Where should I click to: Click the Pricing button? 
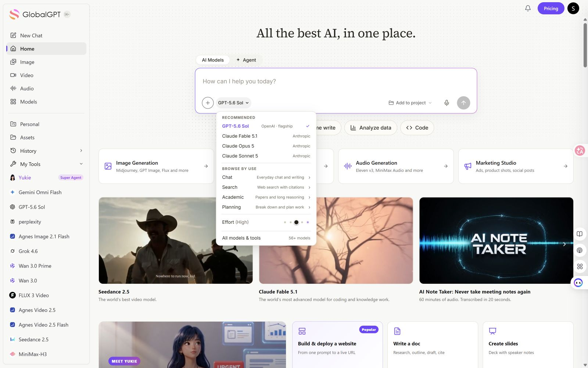click(551, 8)
